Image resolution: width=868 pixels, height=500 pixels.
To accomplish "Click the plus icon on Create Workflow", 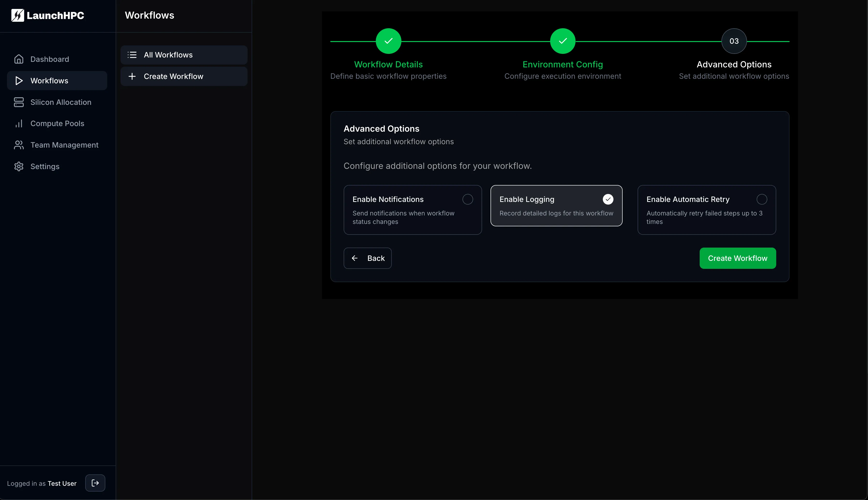I will click(132, 76).
